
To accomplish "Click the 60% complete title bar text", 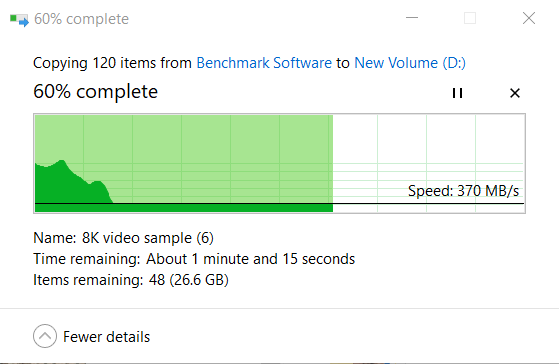I will pos(81,19).
